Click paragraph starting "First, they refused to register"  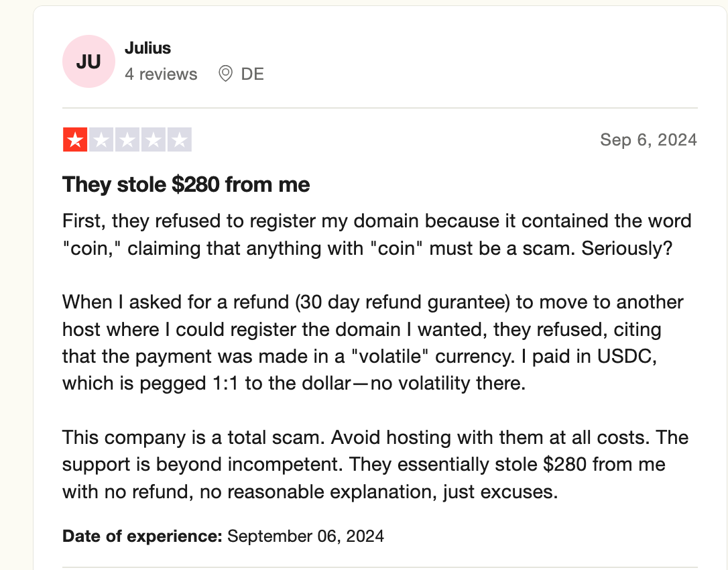coord(375,235)
